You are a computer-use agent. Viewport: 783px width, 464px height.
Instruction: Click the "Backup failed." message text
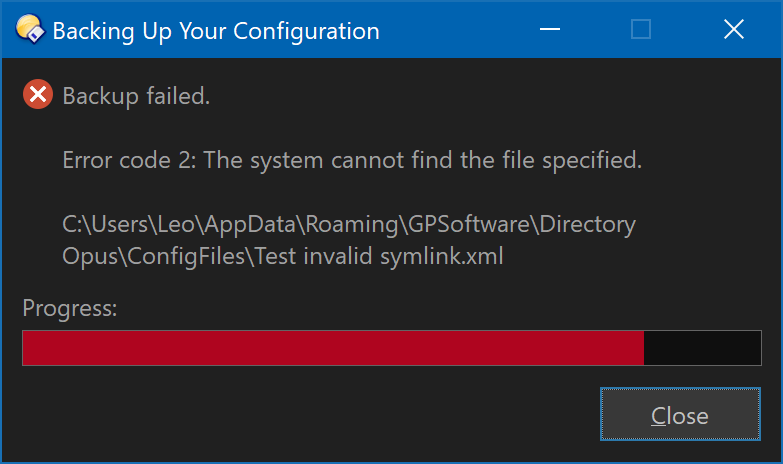point(136,97)
